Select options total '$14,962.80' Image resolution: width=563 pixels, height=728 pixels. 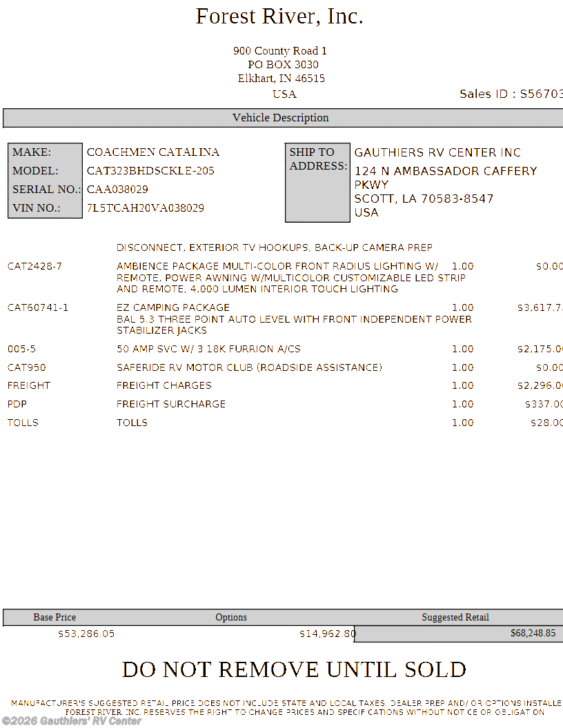click(x=328, y=634)
